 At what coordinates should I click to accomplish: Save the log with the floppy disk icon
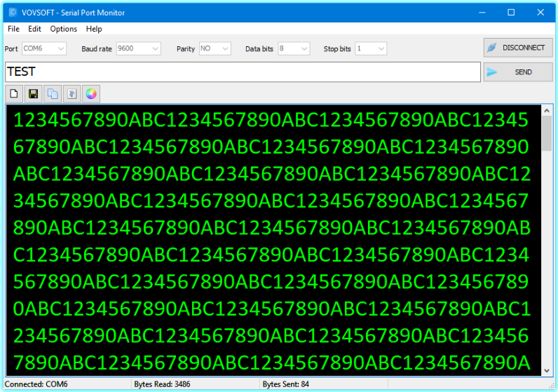[x=33, y=93]
